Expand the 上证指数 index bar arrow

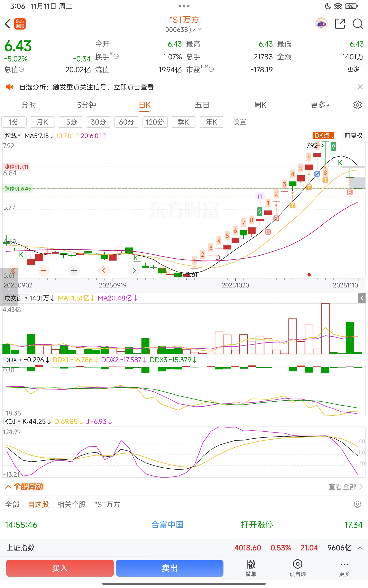pos(360,548)
